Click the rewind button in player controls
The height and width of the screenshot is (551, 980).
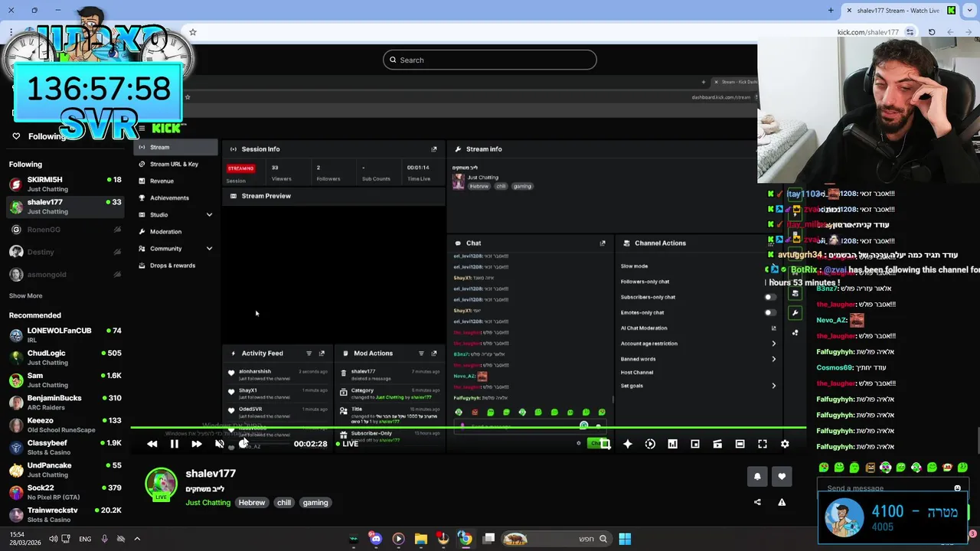152,444
